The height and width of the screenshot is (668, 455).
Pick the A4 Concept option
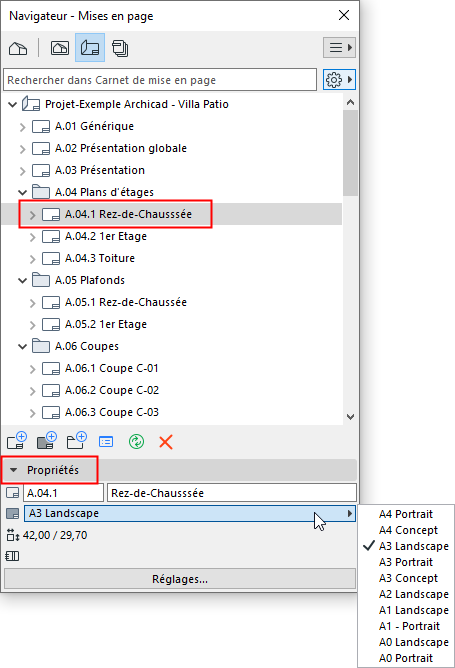[408, 530]
